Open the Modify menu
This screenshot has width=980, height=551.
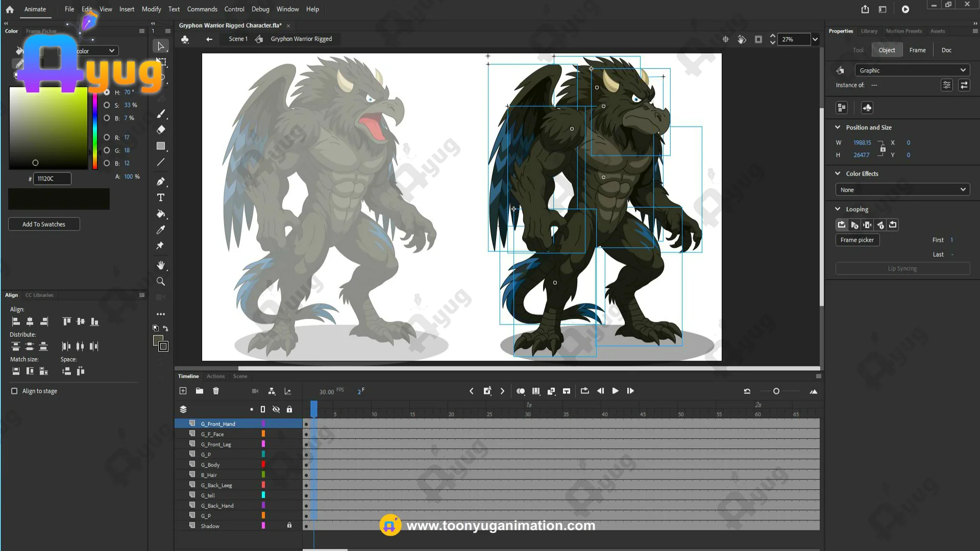coord(151,9)
